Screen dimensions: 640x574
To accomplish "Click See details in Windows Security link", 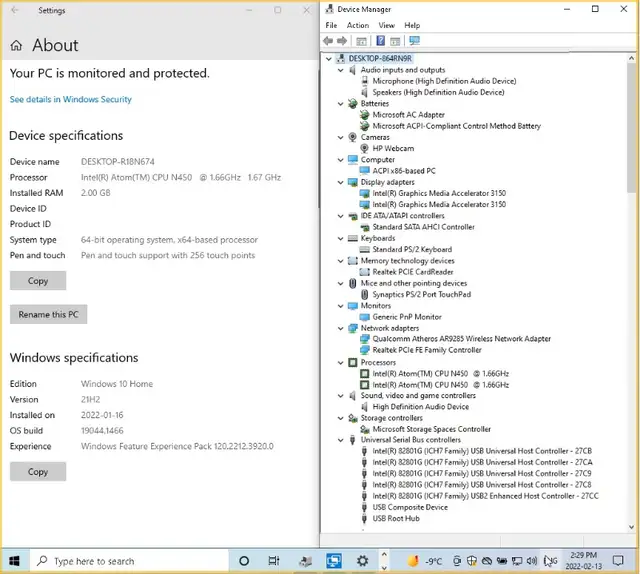I will (71, 99).
